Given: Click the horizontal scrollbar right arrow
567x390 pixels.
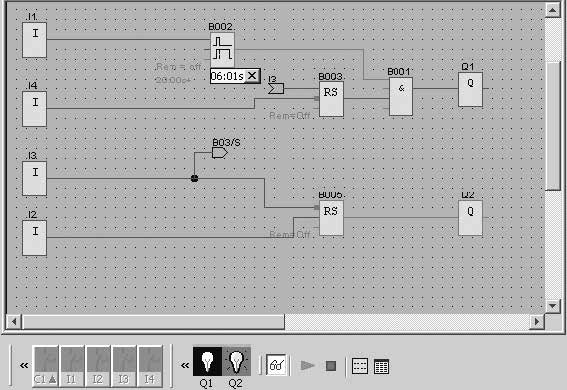Looking at the screenshot, I should 537,321.
